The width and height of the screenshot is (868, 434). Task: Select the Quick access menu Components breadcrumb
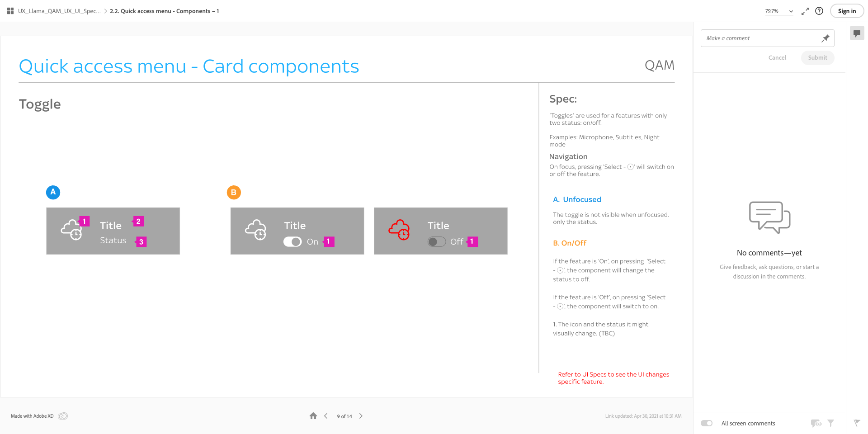164,11
